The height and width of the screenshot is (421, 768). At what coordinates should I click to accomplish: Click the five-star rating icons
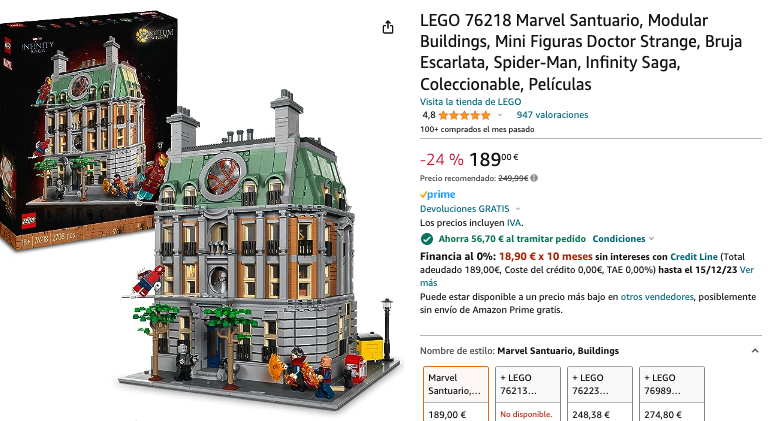pos(464,115)
